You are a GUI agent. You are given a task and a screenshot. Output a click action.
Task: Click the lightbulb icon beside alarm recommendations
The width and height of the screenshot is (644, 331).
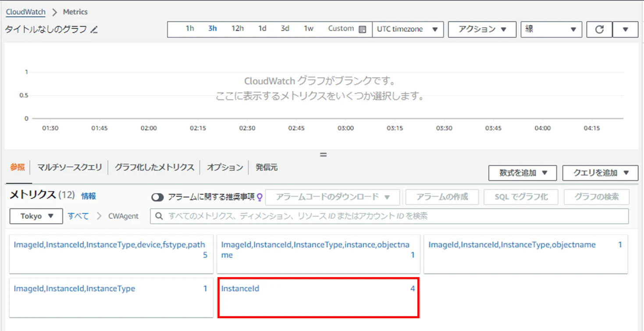click(260, 197)
